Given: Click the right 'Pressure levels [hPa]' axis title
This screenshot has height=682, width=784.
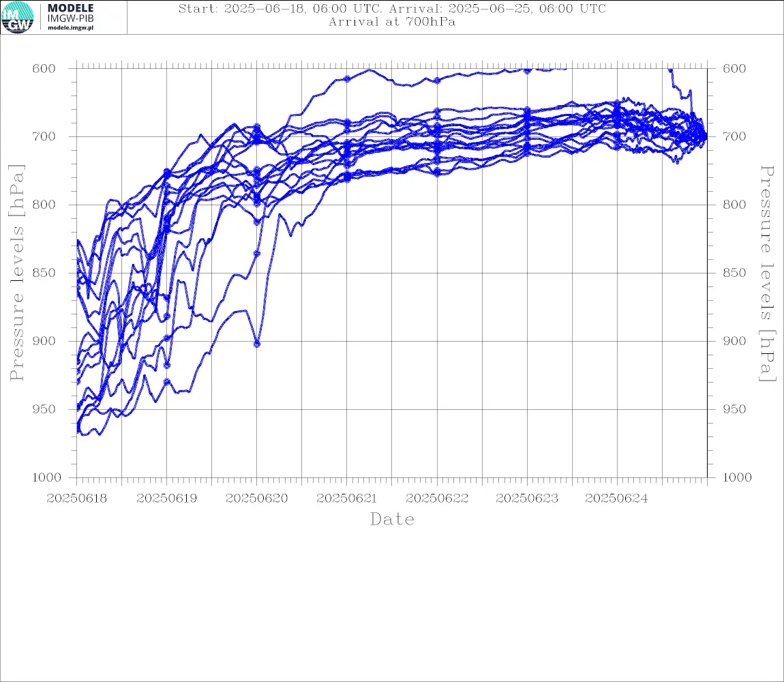Looking at the screenshot, I should coord(768,273).
